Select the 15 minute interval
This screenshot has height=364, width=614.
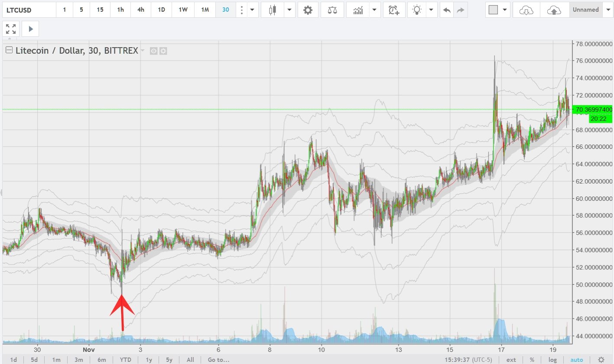click(100, 10)
